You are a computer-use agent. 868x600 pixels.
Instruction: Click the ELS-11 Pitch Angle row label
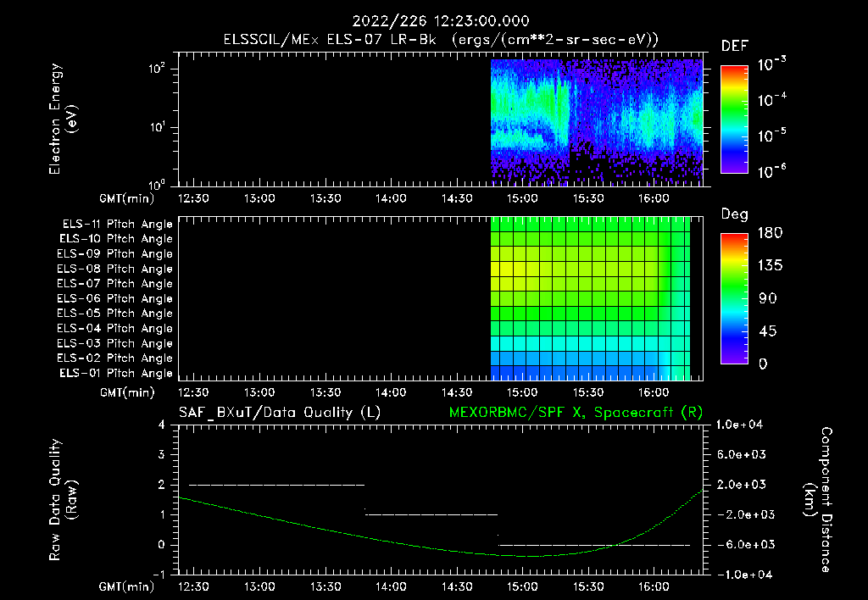(x=117, y=225)
